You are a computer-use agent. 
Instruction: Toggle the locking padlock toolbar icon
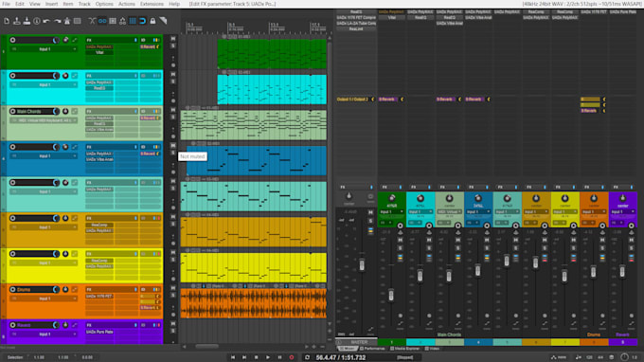click(x=152, y=21)
